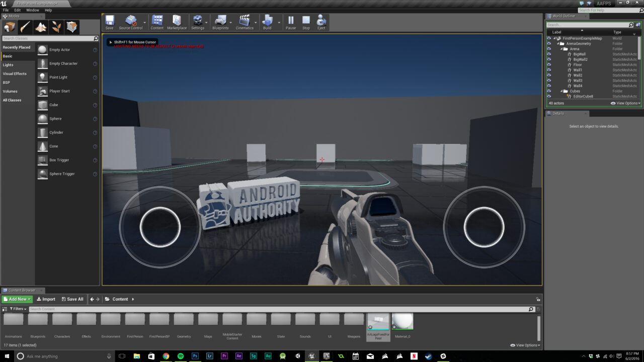Eject from the possessed player
The height and width of the screenshot is (362, 644).
point(321,21)
